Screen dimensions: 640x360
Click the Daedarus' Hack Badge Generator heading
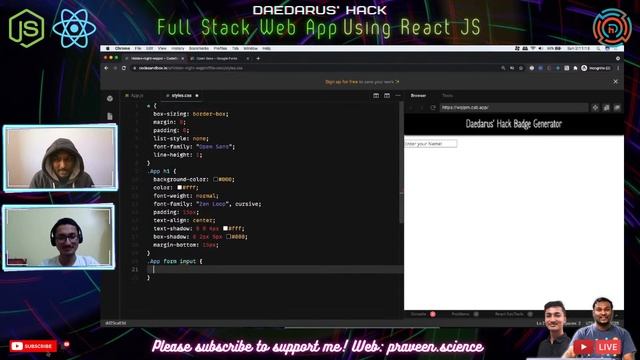[x=513, y=124]
